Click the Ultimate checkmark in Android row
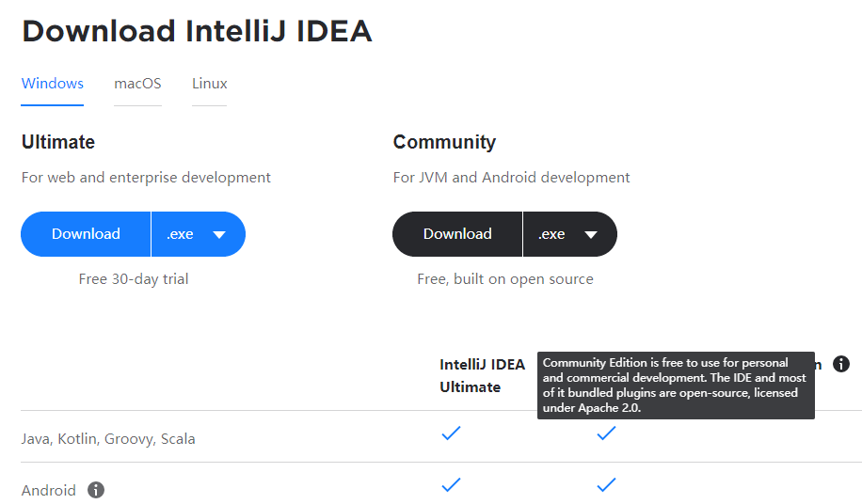The width and height of the screenshot is (862, 504). tap(451, 484)
